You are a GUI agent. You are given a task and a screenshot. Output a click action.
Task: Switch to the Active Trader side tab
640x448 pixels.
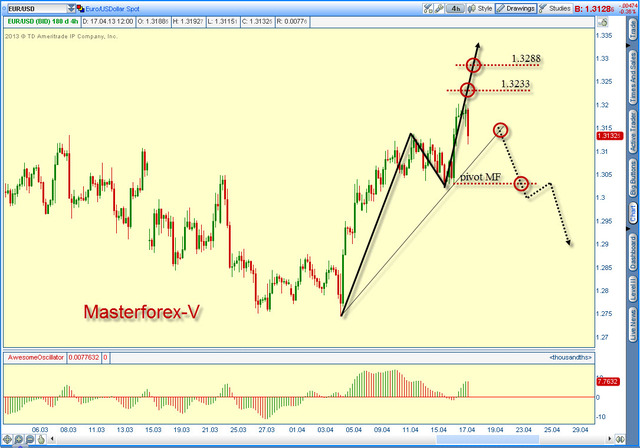coord(633,132)
